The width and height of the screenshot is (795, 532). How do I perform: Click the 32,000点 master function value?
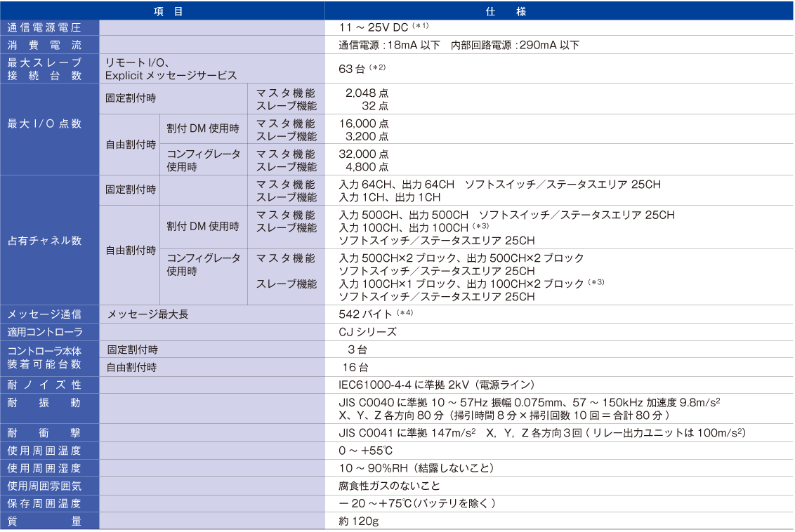[363, 154]
